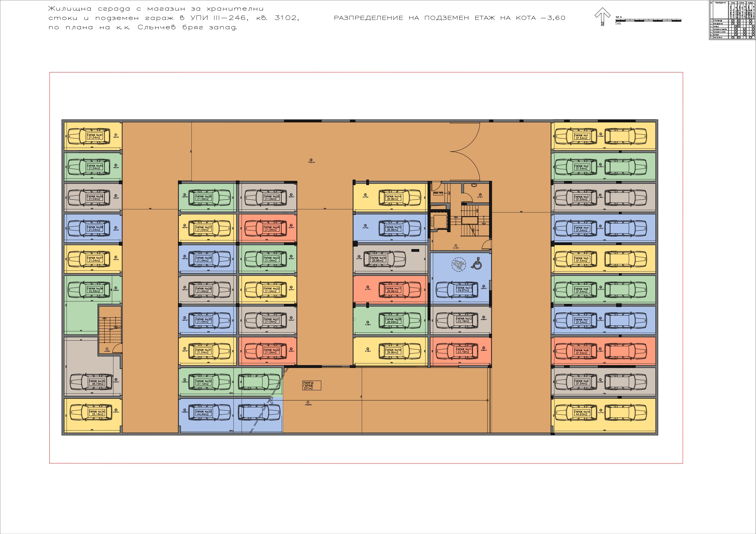Click the dashed-circle wheelchair turning symbol
Image resolution: width=756 pixels, height=534 pixels.
458,264
